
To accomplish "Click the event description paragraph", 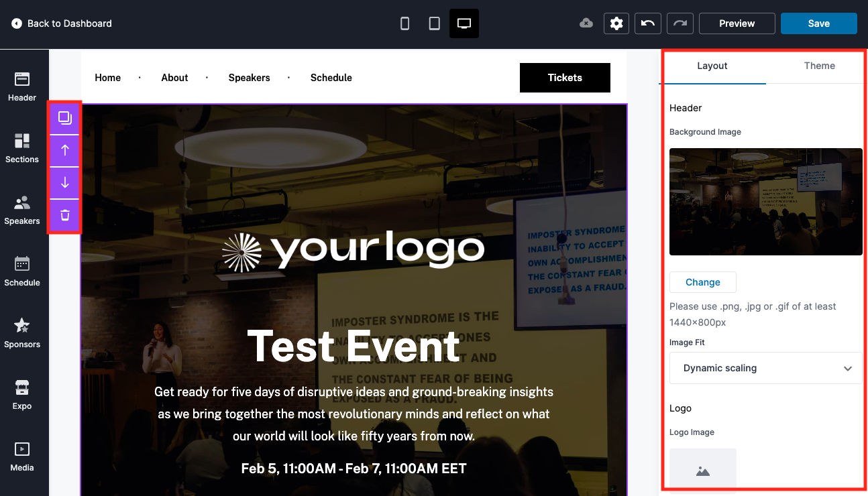I will pos(354,414).
